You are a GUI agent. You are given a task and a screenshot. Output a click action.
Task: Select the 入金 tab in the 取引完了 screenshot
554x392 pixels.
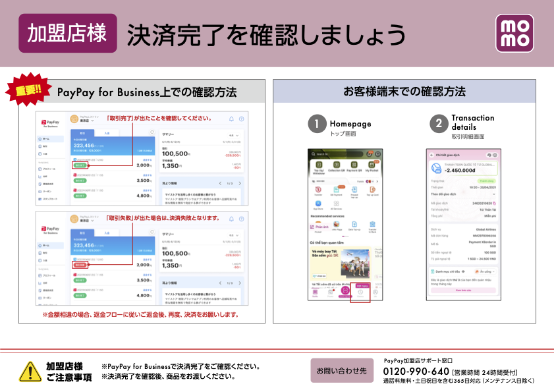click(x=107, y=133)
